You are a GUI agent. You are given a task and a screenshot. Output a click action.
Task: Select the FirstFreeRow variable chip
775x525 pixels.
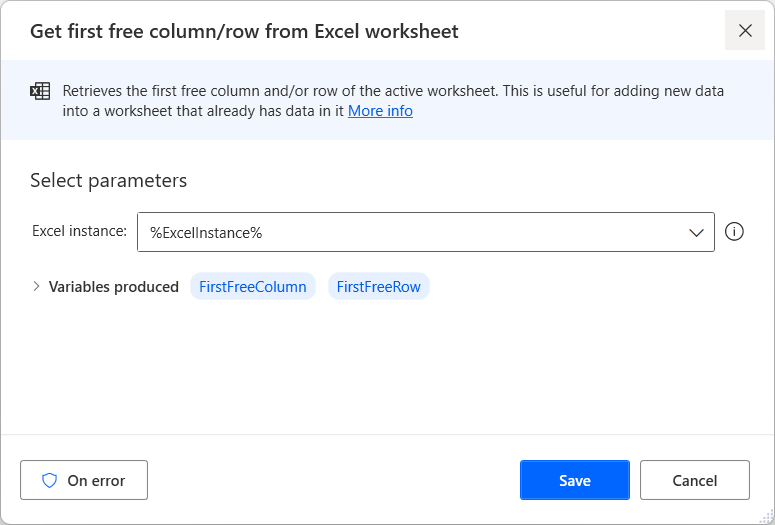(x=379, y=286)
